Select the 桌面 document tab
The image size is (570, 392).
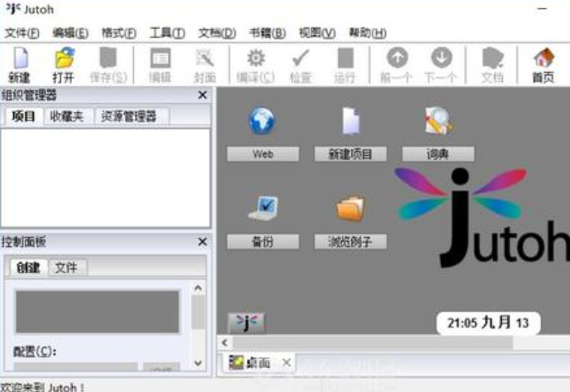[258, 362]
